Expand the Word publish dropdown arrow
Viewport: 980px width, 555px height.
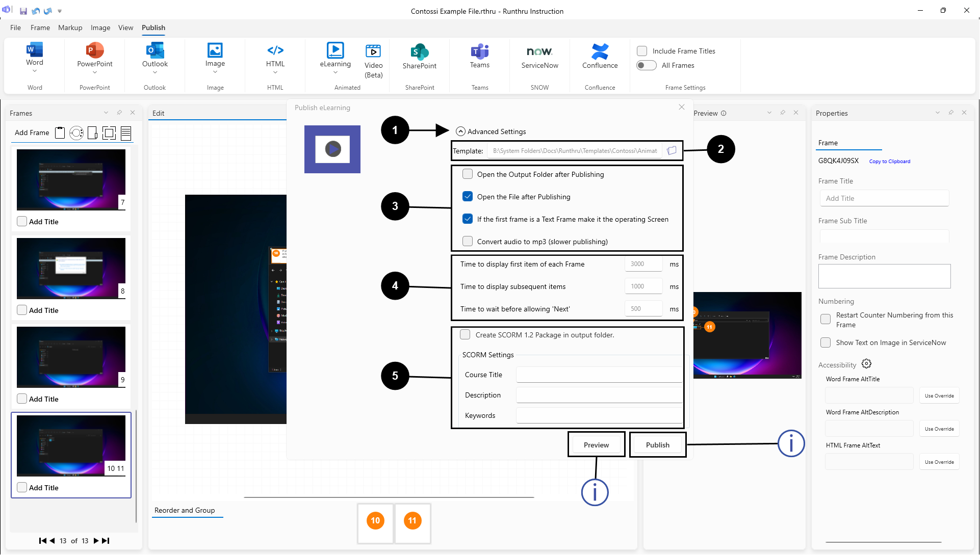pos(35,72)
